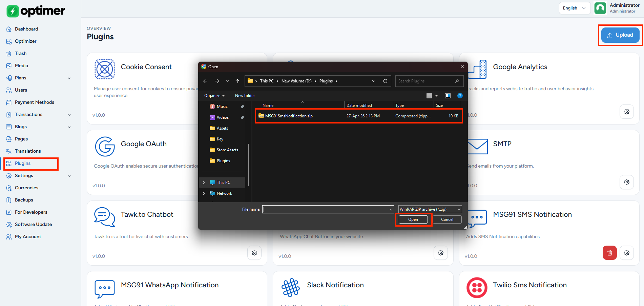The height and width of the screenshot is (306, 644).
Task: Open the Assets folder in navigation pane
Action: click(222, 128)
